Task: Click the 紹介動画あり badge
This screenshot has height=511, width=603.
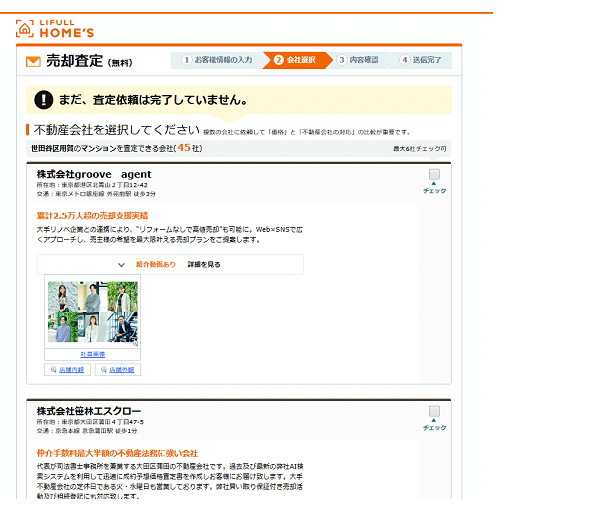Action: click(x=156, y=265)
